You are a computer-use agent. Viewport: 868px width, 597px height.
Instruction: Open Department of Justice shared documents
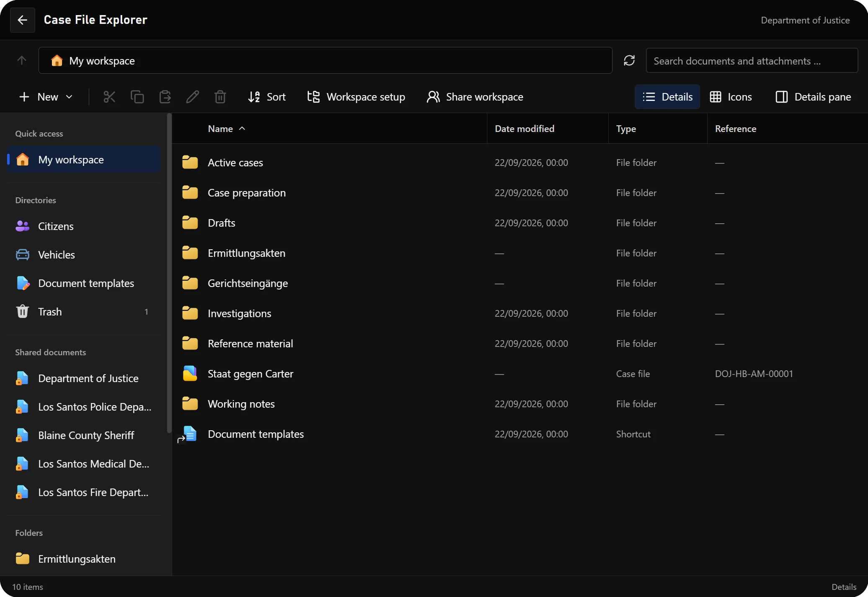[84, 378]
